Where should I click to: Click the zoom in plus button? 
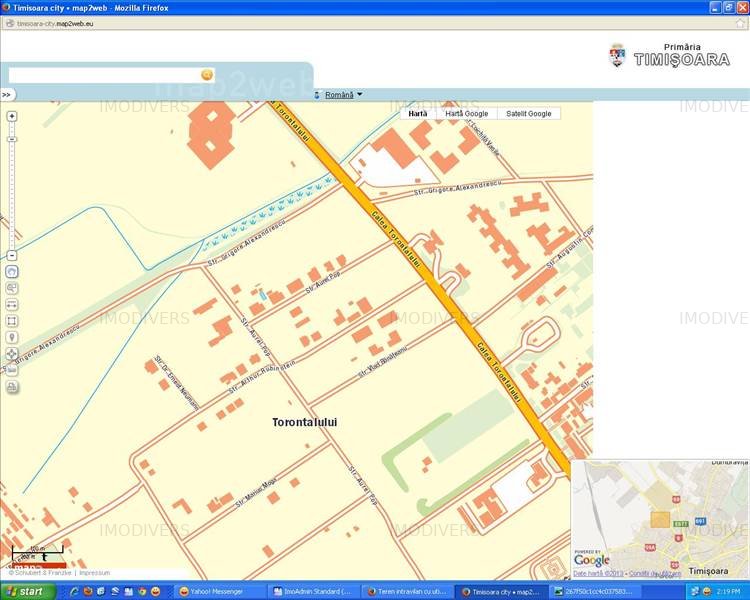click(x=12, y=116)
